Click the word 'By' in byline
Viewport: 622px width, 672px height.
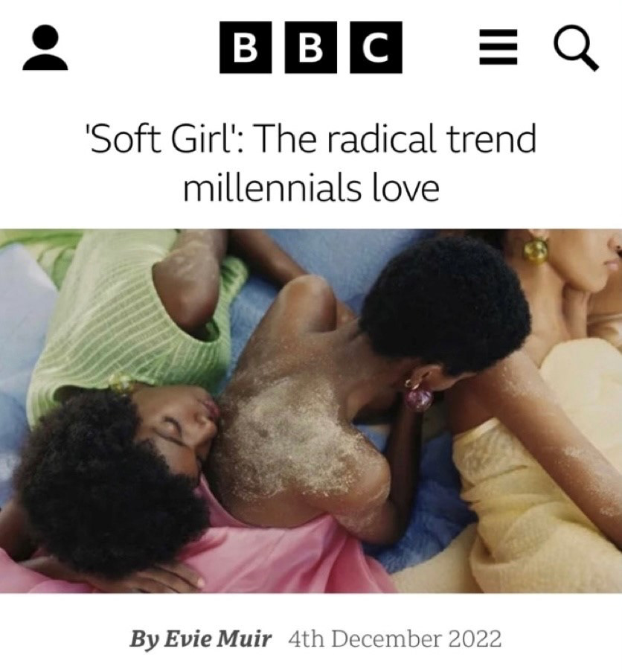pyautogui.click(x=145, y=639)
